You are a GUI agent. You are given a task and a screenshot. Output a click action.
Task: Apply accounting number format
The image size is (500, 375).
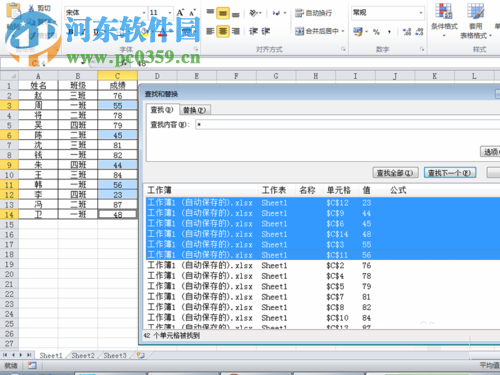click(358, 32)
